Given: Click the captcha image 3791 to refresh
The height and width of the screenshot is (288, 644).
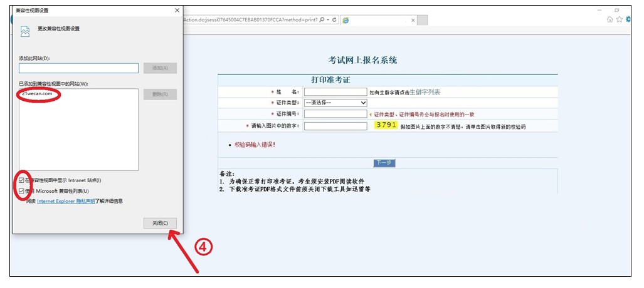Looking at the screenshot, I should click(386, 125).
